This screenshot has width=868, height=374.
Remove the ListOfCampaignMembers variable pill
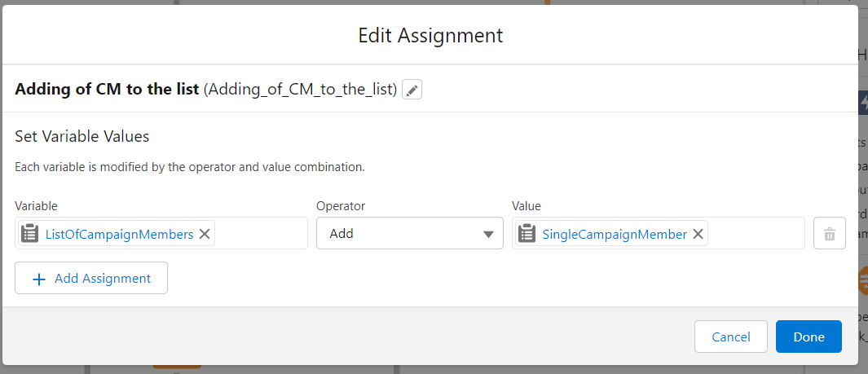[x=205, y=234]
